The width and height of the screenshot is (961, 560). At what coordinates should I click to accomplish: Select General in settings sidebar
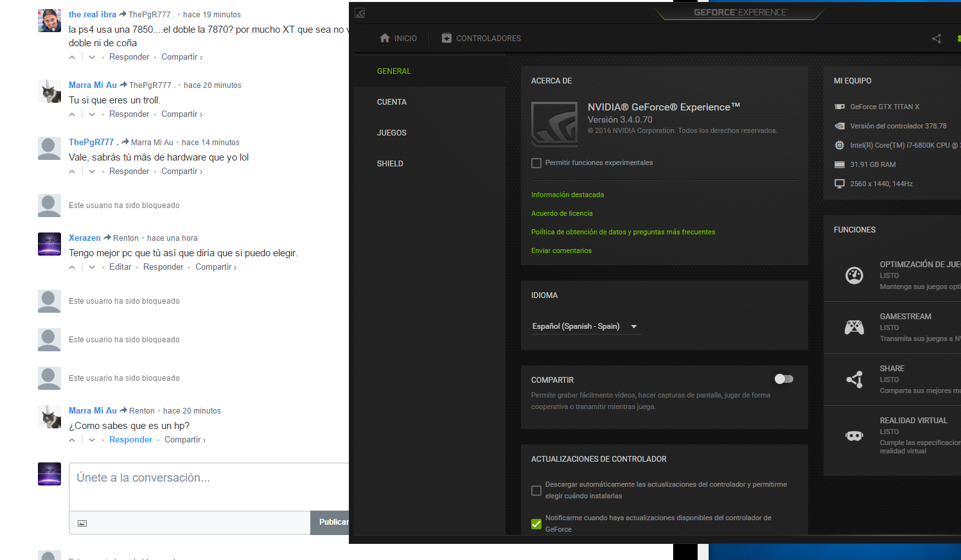(394, 71)
